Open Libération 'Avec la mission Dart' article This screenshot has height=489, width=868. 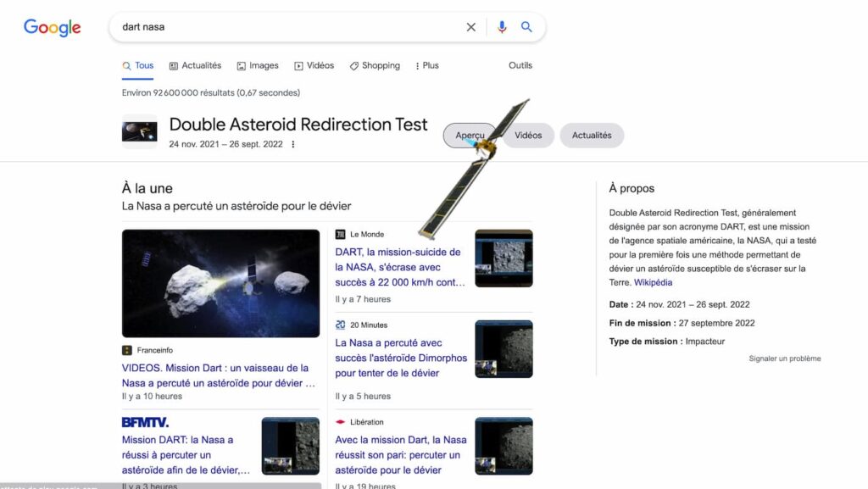(x=401, y=455)
